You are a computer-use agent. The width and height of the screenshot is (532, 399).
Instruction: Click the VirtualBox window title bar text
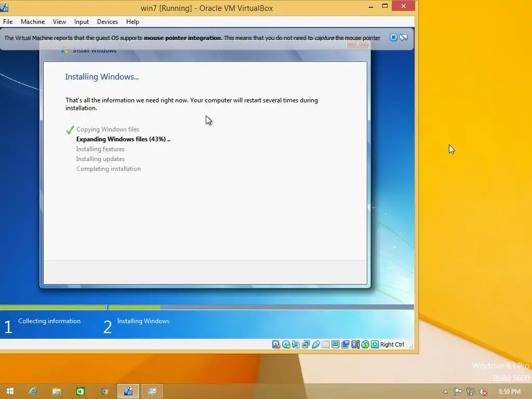click(x=207, y=8)
